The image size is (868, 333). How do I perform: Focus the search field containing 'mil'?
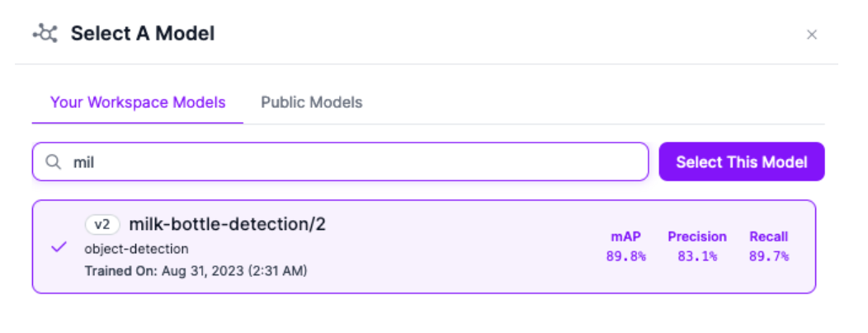coord(347,162)
